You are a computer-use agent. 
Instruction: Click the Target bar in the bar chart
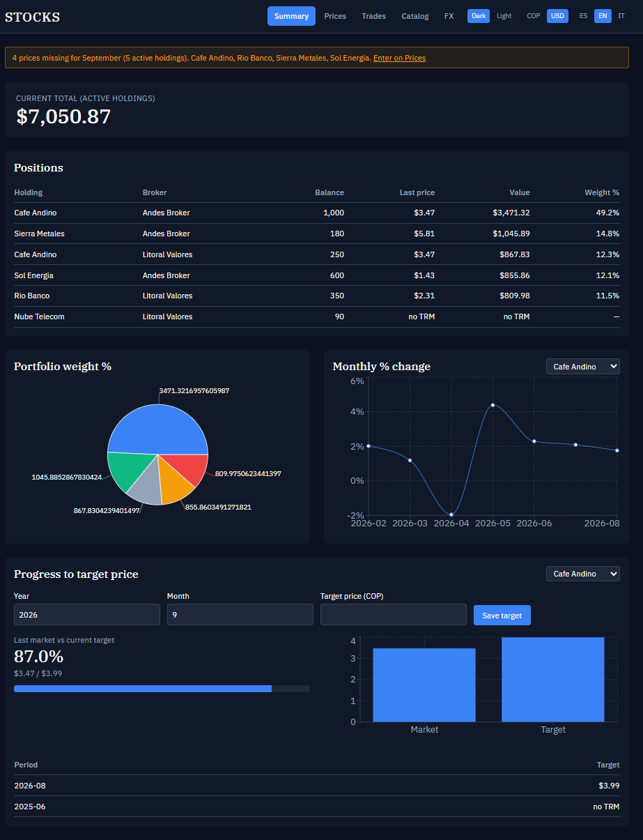[553, 680]
